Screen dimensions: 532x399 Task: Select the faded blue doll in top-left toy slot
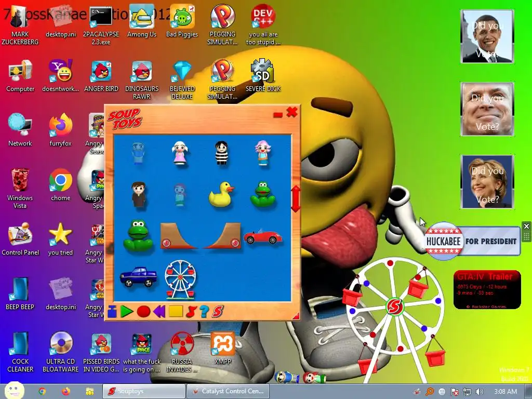138,153
